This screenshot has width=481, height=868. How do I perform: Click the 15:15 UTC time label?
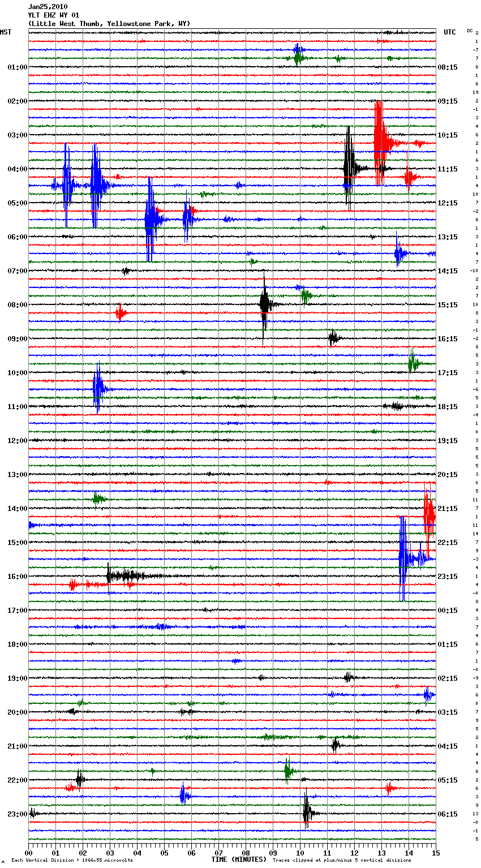pyautogui.click(x=448, y=305)
